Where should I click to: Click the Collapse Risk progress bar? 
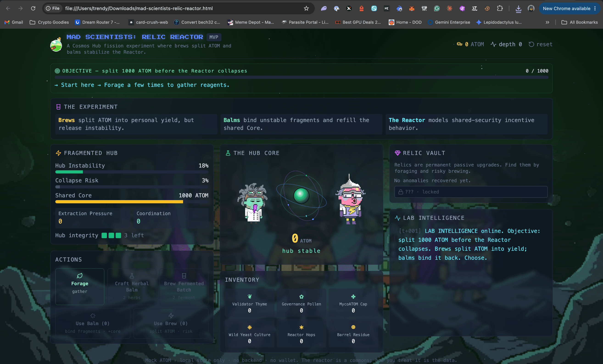coord(132,187)
